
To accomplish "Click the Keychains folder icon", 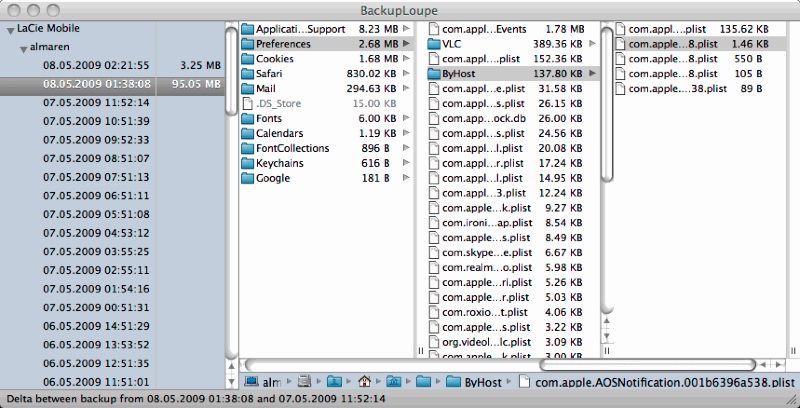I will (x=247, y=163).
